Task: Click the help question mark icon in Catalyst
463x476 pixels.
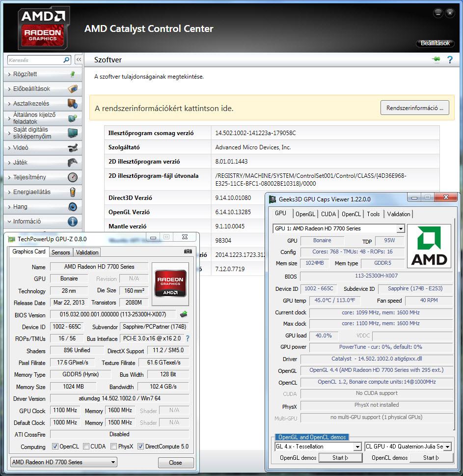Action: click(x=450, y=60)
